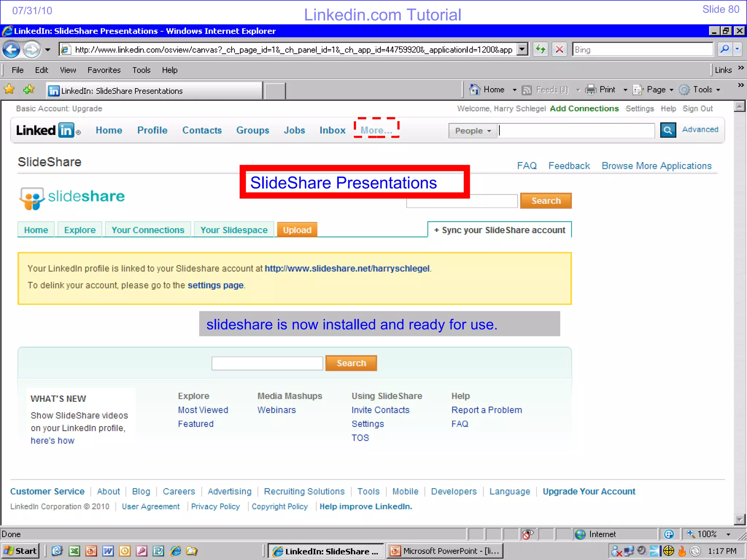Expand the Print dropdown arrow
747x560 pixels.
[625, 90]
